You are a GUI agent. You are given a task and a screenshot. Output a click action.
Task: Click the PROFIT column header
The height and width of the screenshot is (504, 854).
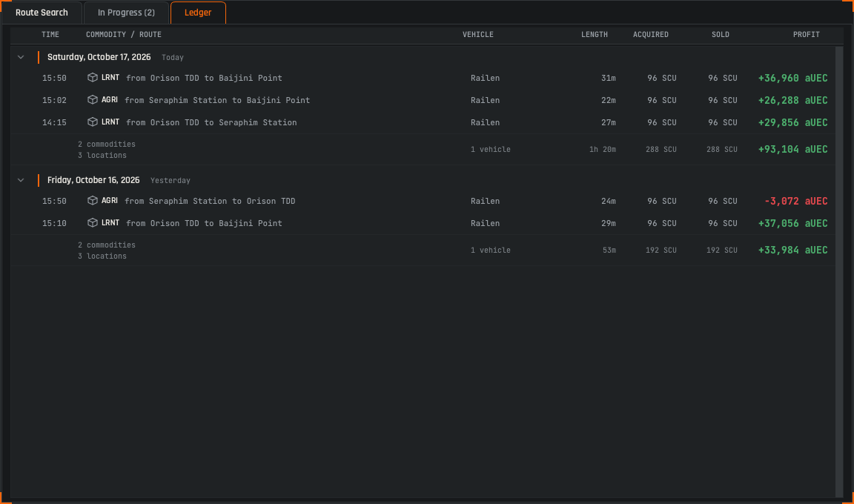click(x=806, y=34)
